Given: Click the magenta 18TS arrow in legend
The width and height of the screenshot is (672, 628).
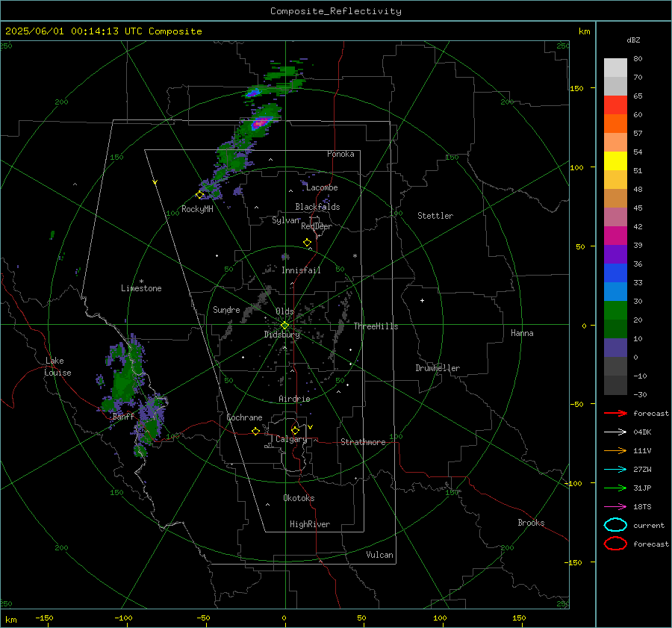Looking at the screenshot, I should [x=615, y=507].
